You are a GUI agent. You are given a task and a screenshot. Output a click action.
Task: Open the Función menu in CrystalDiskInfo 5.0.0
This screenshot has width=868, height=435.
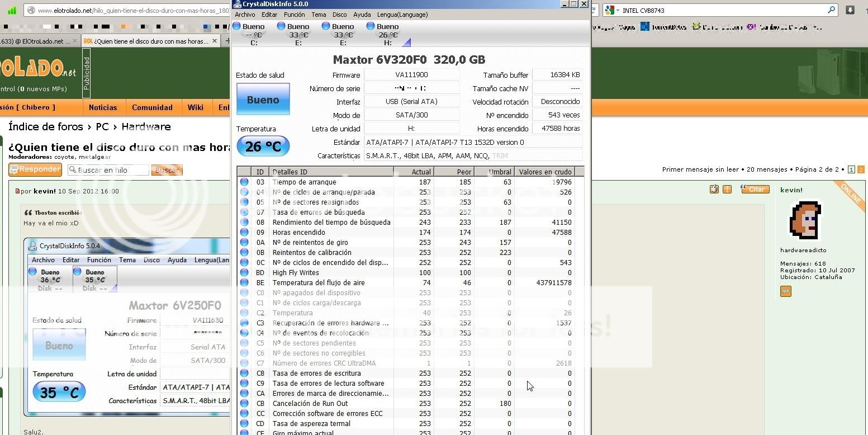point(295,15)
